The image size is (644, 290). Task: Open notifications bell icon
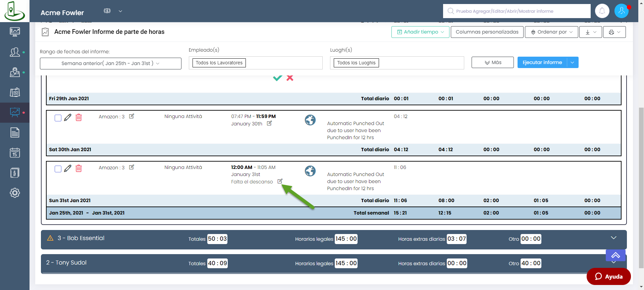tap(602, 11)
